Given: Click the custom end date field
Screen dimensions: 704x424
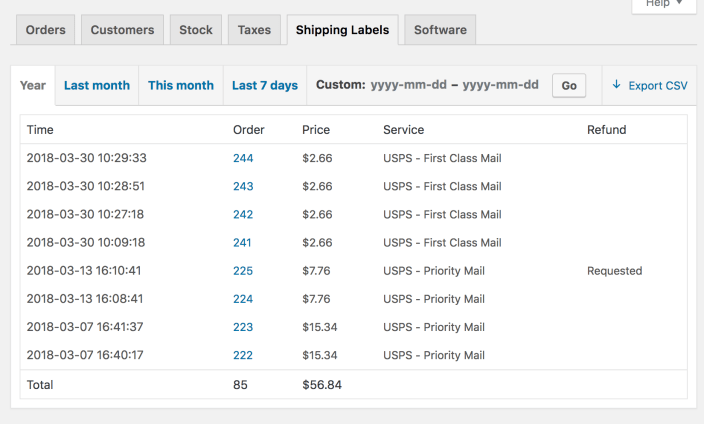Looking at the screenshot, I should [501, 85].
